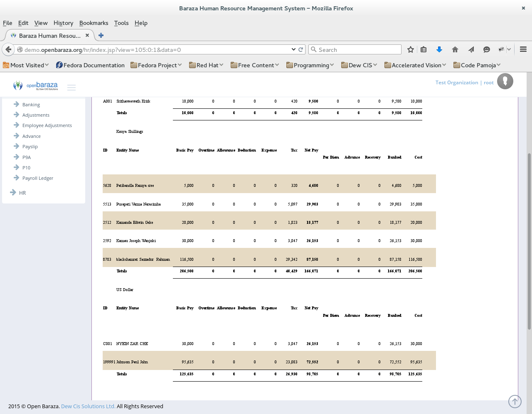This screenshot has height=414, width=532.
Task: Click the arrow icon beside HR
Action: pyautogui.click(x=13, y=193)
